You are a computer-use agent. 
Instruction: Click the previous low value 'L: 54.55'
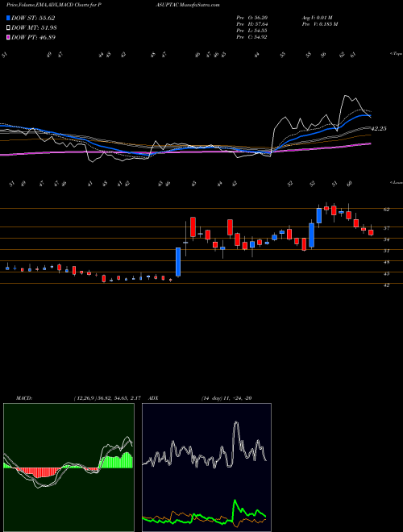click(x=256, y=31)
